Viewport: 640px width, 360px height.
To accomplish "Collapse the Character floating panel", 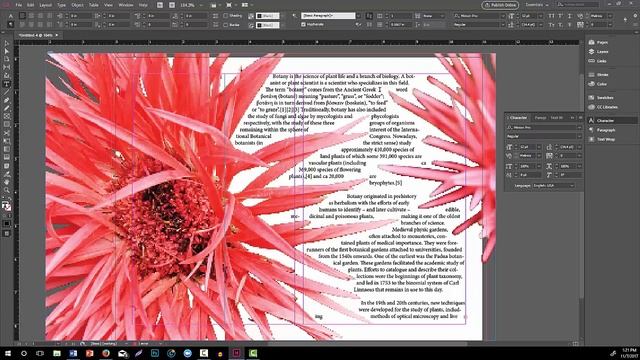I will [x=572, y=118].
